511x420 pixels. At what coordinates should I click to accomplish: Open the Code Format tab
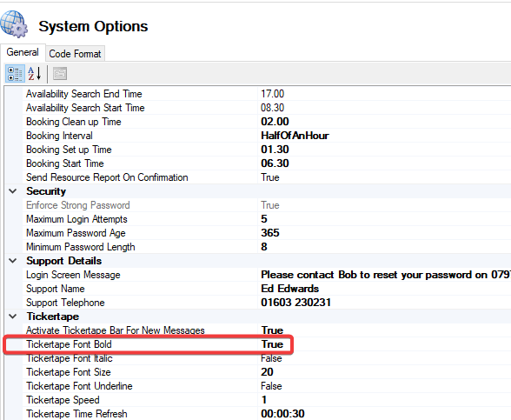pos(75,54)
